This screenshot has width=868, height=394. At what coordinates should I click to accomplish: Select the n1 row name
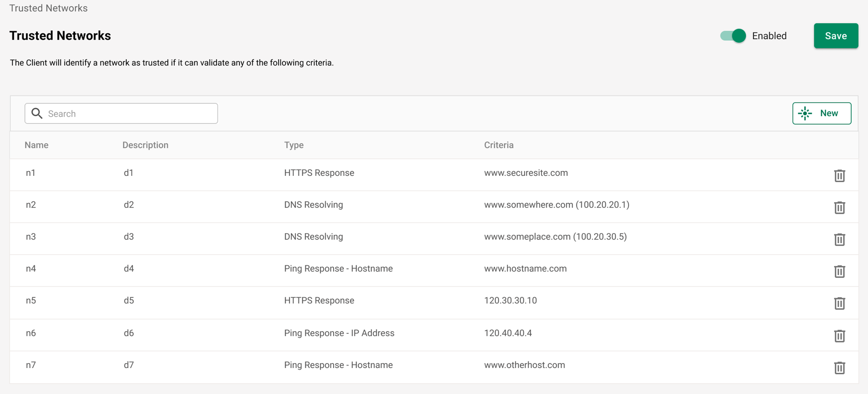pos(30,173)
